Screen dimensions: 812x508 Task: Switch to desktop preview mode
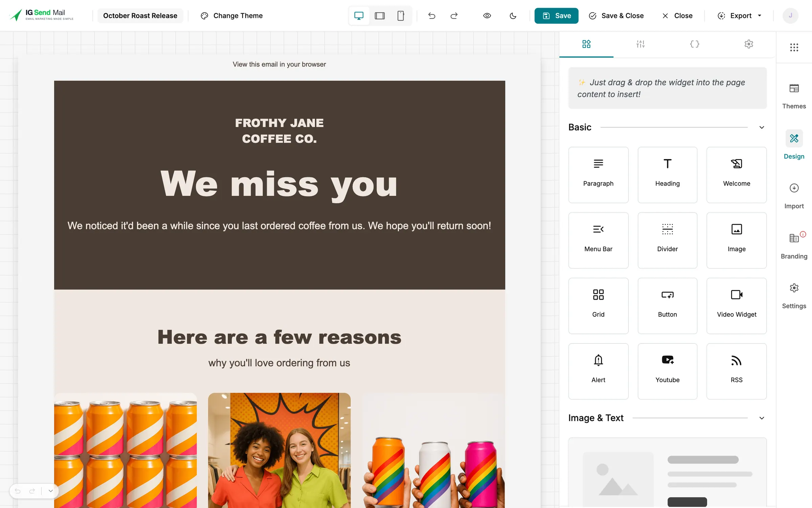tap(359, 16)
